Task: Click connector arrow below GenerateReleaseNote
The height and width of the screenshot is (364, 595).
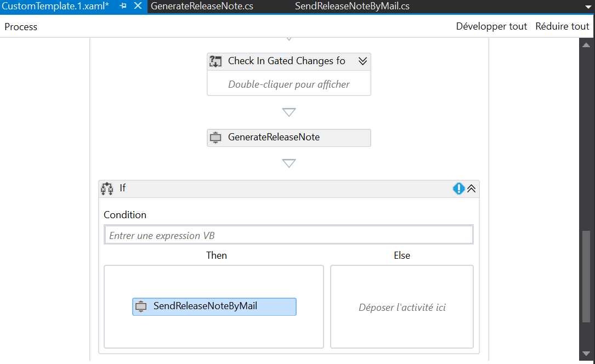Action: [289, 163]
